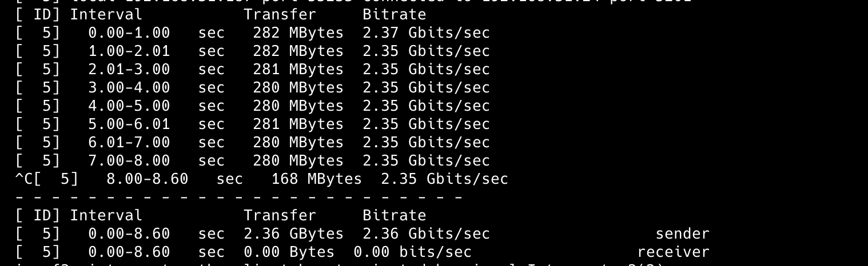
Task: Click the 3.00-4.00 interval value
Action: pos(129,88)
